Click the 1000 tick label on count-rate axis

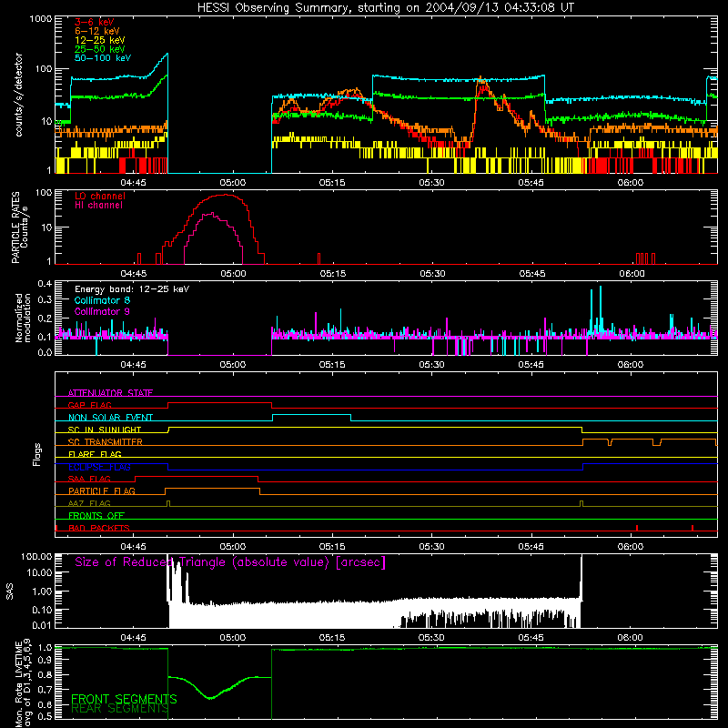tap(40, 19)
